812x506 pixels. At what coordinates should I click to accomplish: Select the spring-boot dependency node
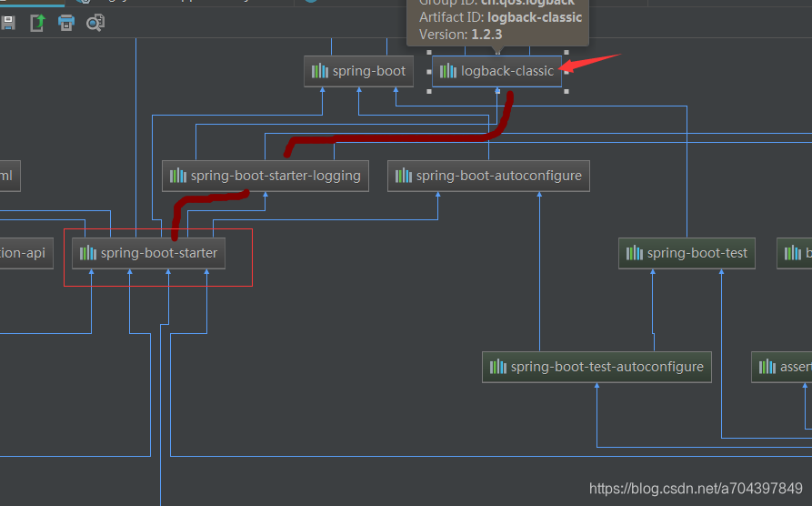click(358, 71)
